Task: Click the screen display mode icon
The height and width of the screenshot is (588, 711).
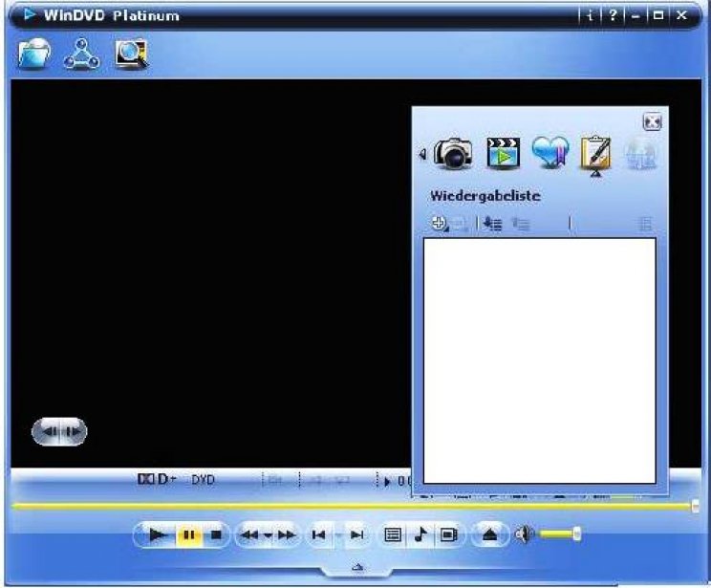Action: [x=448, y=535]
